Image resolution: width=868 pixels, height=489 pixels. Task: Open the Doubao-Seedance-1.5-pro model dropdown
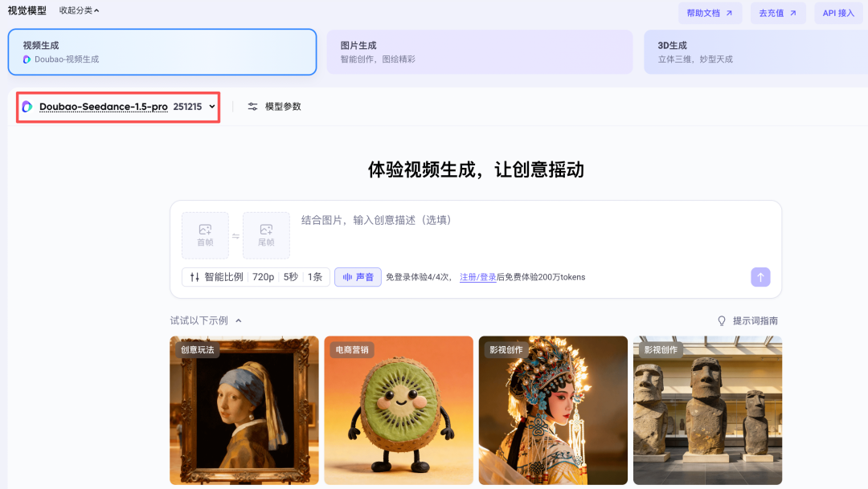pyautogui.click(x=118, y=107)
